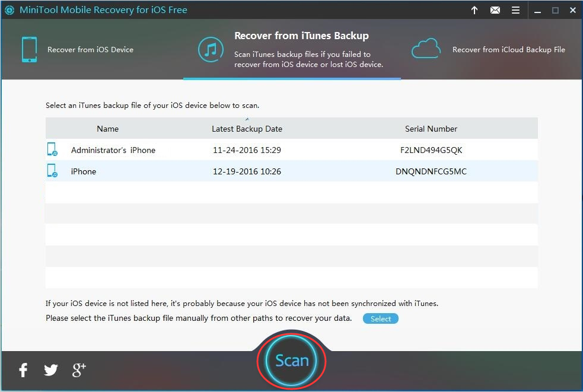Minimize the MiniTool window
This screenshot has width=583, height=392.
coord(537,11)
